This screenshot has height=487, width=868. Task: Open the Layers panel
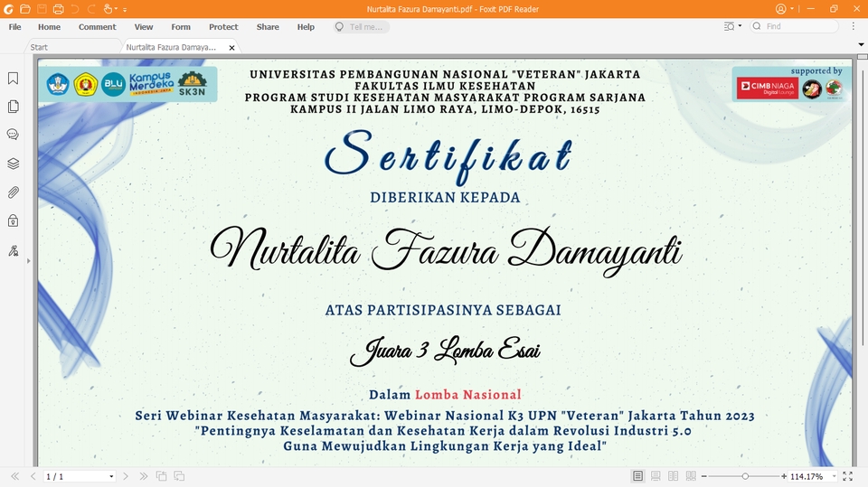click(14, 164)
